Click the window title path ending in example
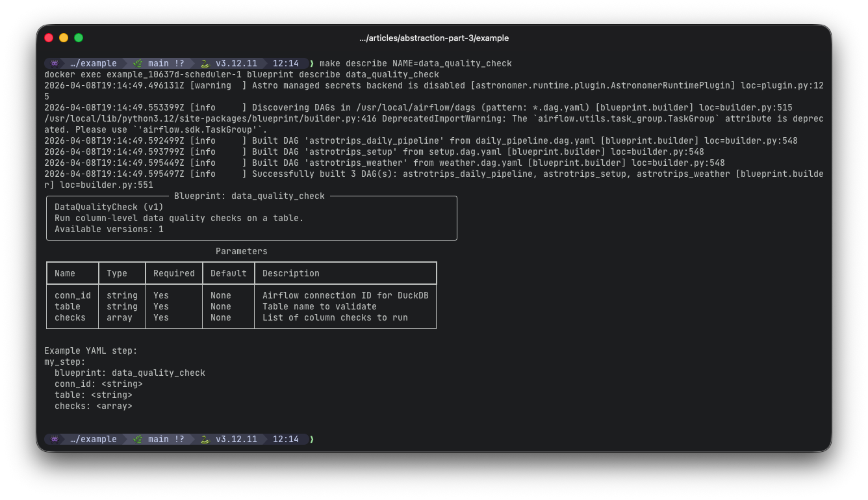 pos(433,38)
